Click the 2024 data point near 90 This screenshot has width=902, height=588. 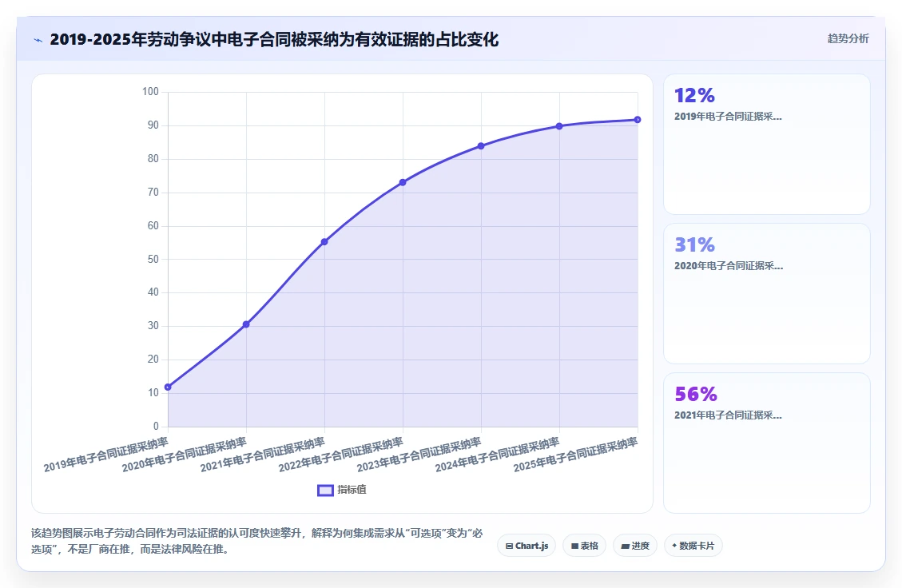click(559, 126)
